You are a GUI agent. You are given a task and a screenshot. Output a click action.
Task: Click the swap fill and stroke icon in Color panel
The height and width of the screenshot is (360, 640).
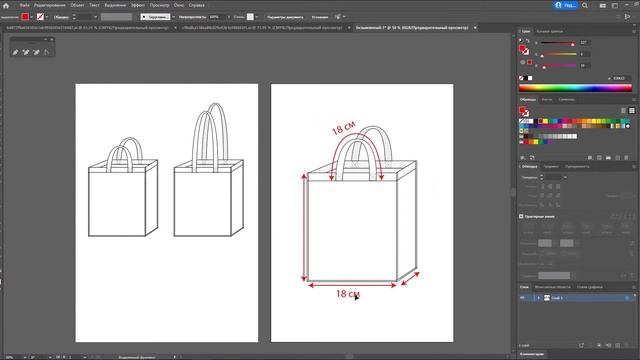[x=528, y=41]
